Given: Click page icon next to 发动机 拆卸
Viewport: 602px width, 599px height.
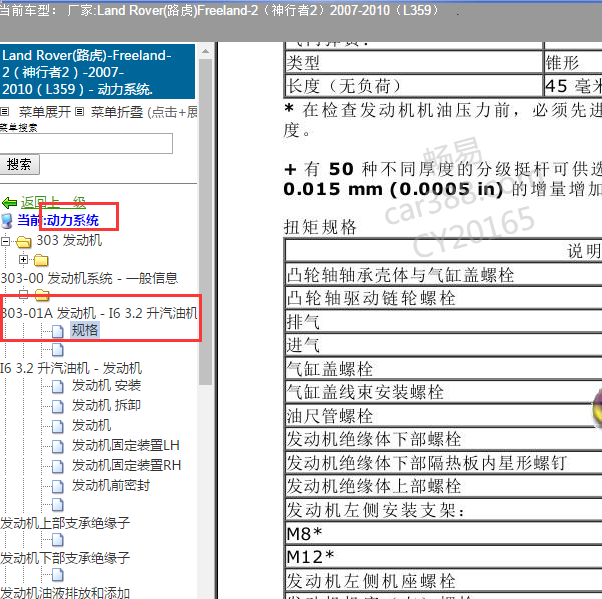Looking at the screenshot, I should click(58, 406).
